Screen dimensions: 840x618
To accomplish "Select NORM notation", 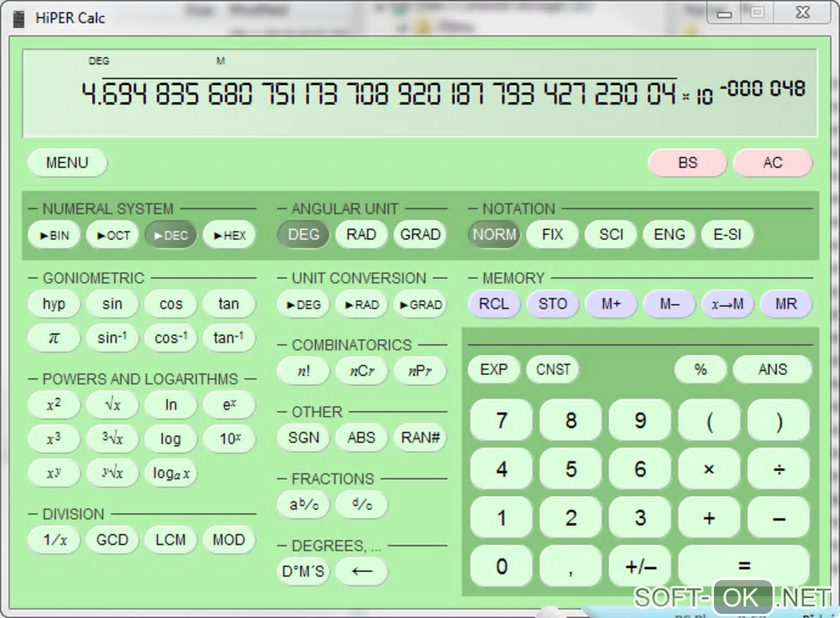I will click(494, 234).
